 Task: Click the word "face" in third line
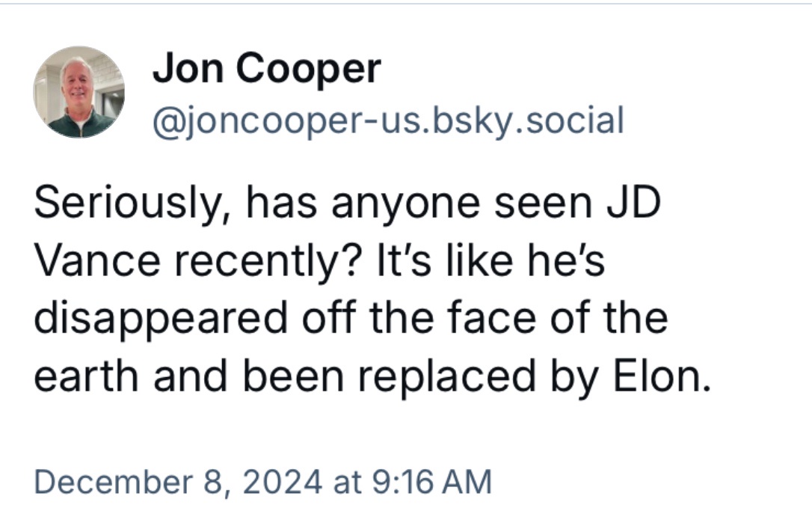click(491, 318)
